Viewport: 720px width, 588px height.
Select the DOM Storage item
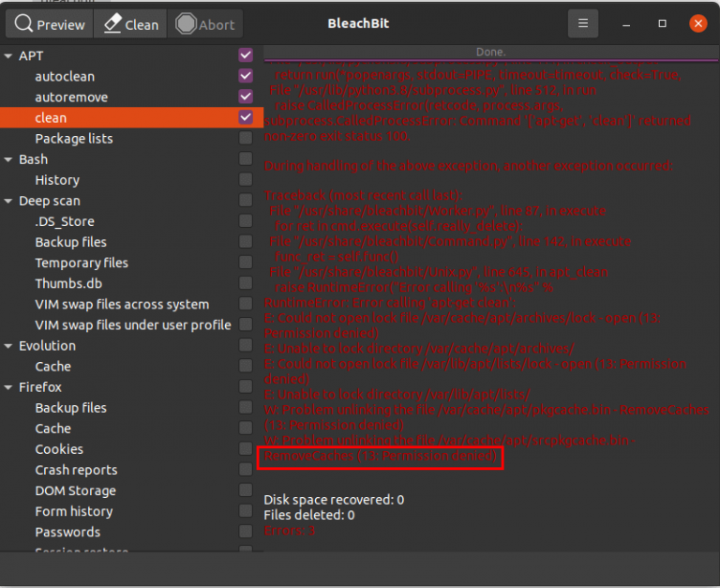[75, 490]
